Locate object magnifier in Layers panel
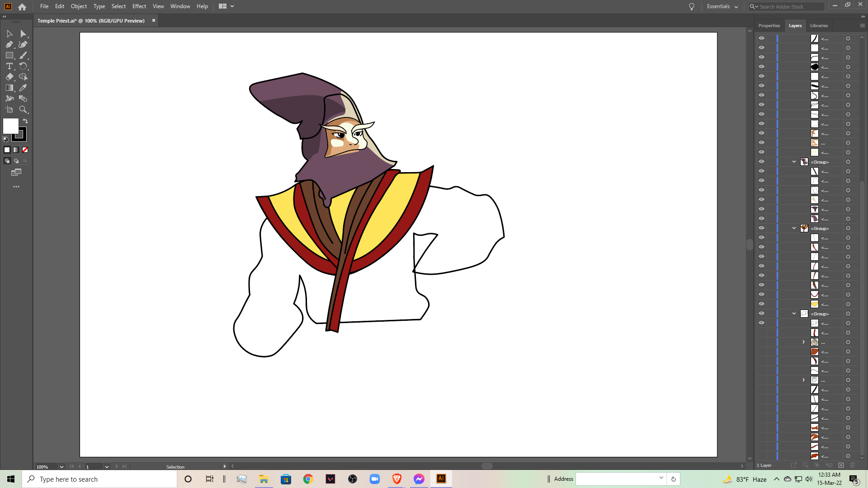The image size is (868, 488). tap(805, 465)
